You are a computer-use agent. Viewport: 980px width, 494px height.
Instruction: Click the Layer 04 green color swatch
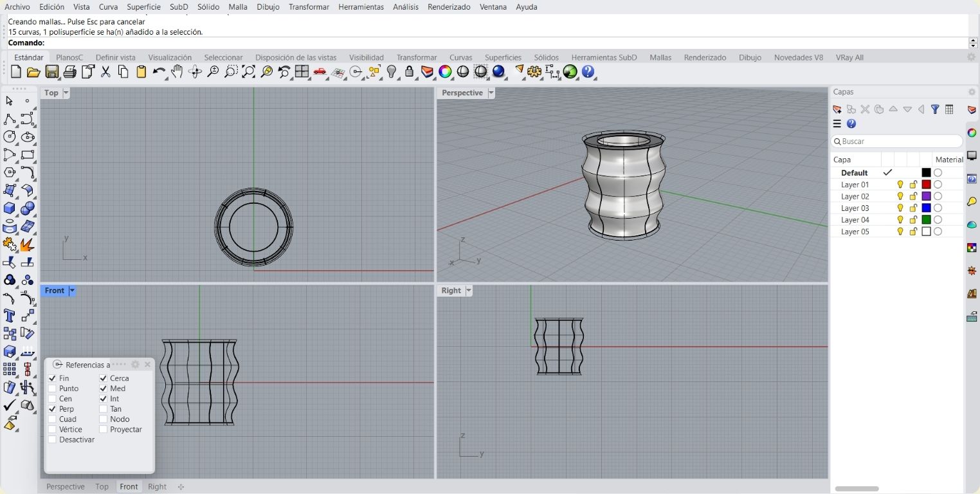click(x=926, y=220)
